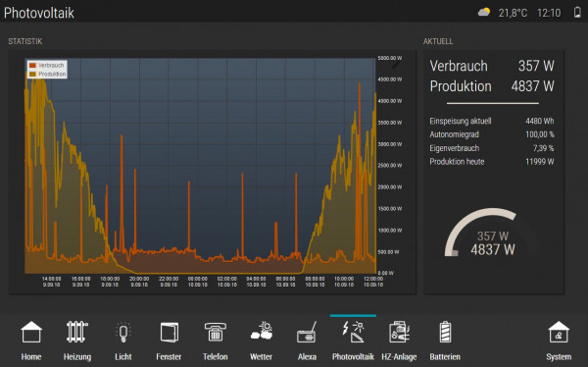Viewport: 588px width, 367px height.
Task: Open the Licht bulb icon
Action: pyautogui.click(x=123, y=333)
